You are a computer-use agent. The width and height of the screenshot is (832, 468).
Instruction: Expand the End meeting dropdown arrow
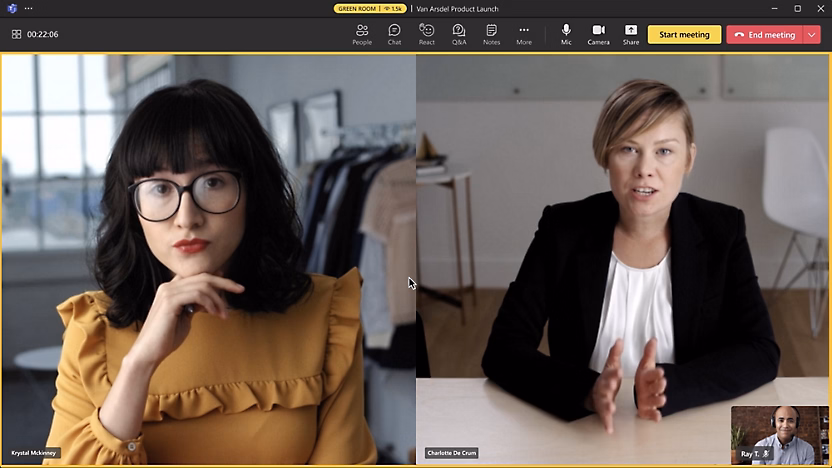coord(812,34)
